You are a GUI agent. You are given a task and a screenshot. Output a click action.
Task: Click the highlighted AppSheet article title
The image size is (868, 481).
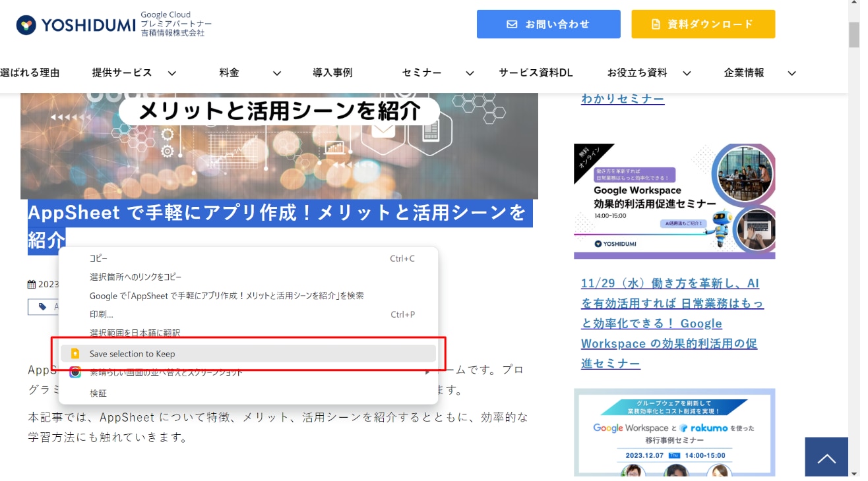(280, 226)
